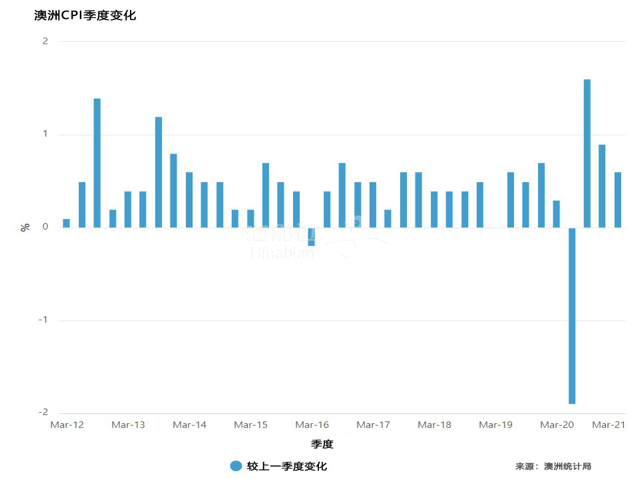Click the Mar-15 x-axis label
This screenshot has height=479, width=638.
250,425
